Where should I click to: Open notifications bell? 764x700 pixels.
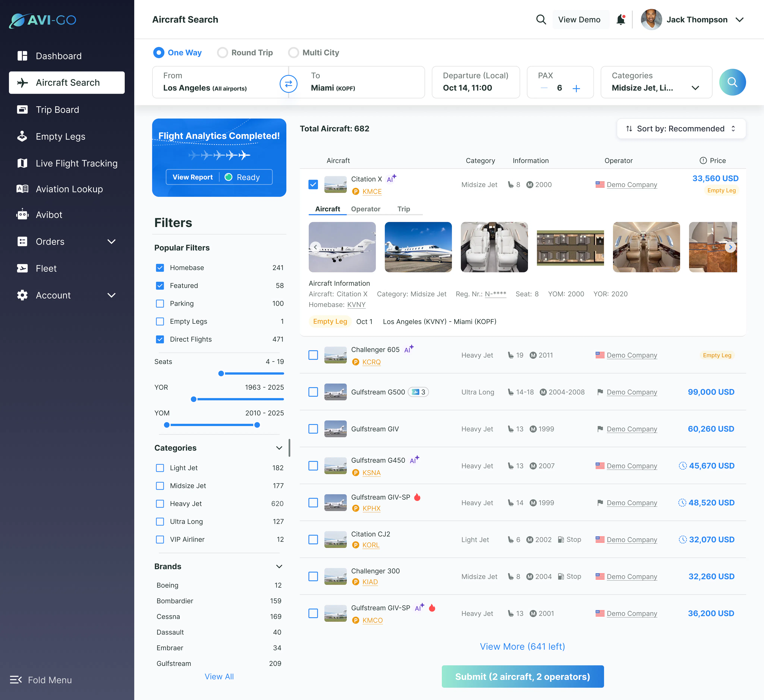[x=621, y=20]
